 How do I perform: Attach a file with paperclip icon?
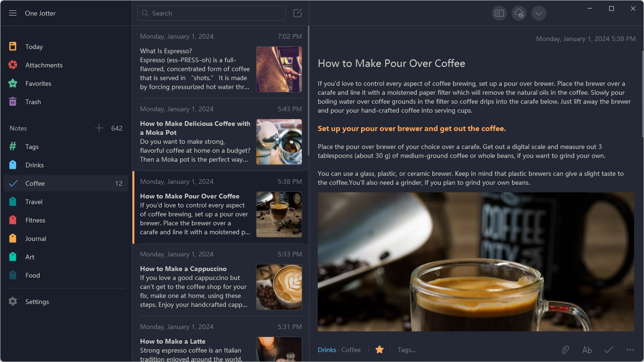[x=565, y=350]
